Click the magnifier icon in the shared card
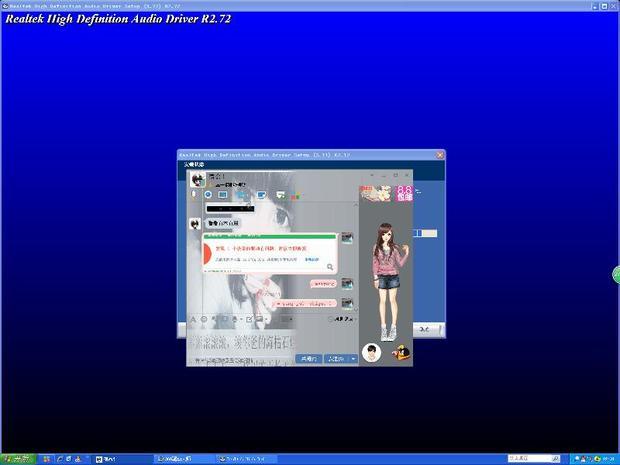The width and height of the screenshot is (620, 465). [329, 267]
